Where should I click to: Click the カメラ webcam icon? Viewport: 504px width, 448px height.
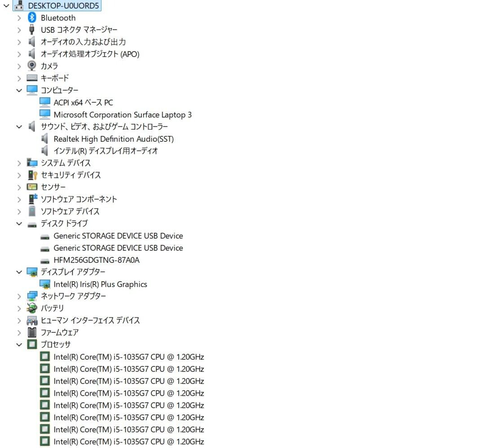coord(32,66)
